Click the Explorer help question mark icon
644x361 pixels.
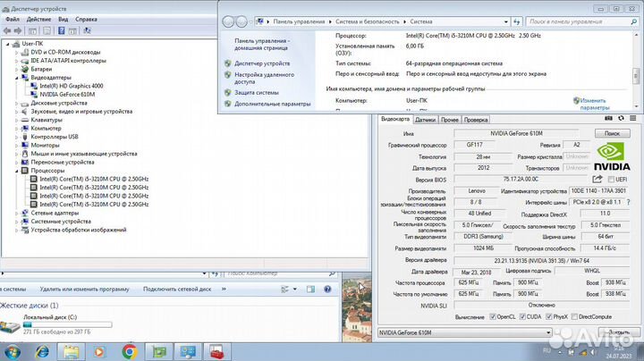pos(327,290)
